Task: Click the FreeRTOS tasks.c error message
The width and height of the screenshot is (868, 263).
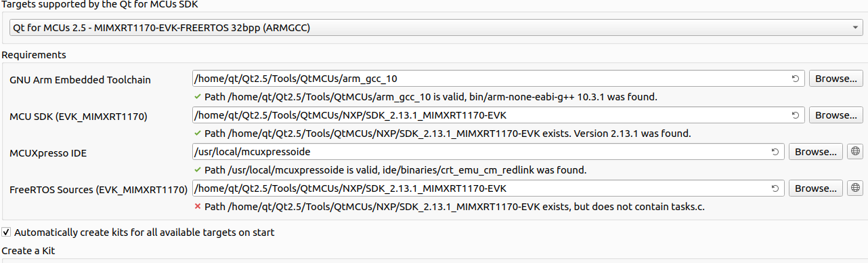Action: point(454,207)
